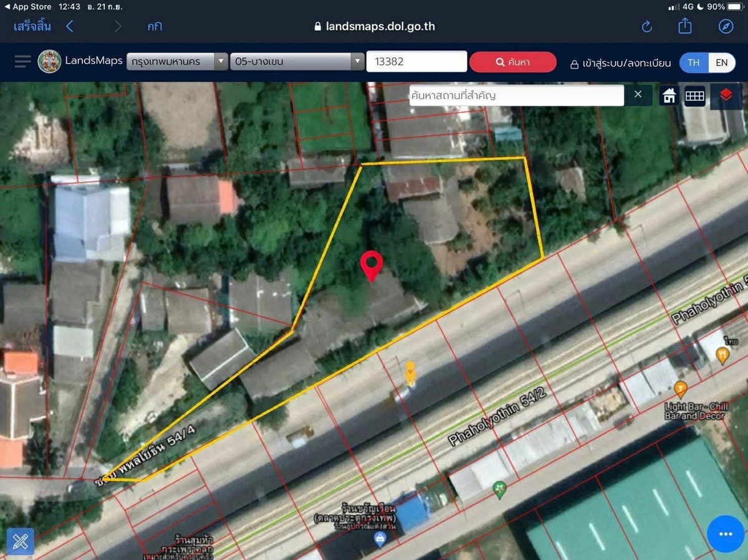Open the more options ellipsis bubble
The width and height of the screenshot is (748, 560).
[x=725, y=533]
